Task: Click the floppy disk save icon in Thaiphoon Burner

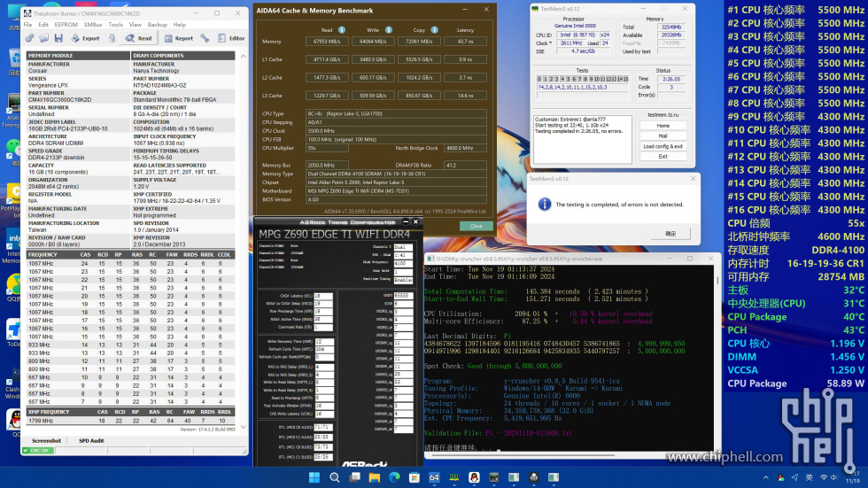Action: 58,38
